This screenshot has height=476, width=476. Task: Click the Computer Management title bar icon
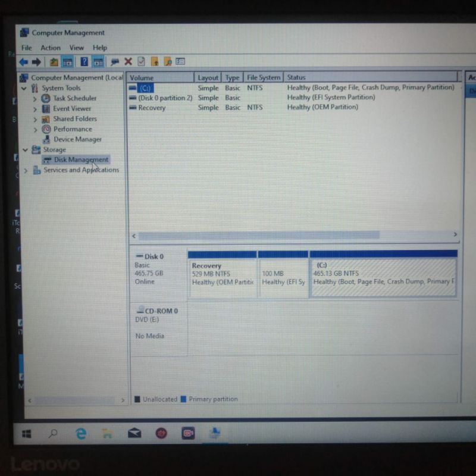point(24,32)
